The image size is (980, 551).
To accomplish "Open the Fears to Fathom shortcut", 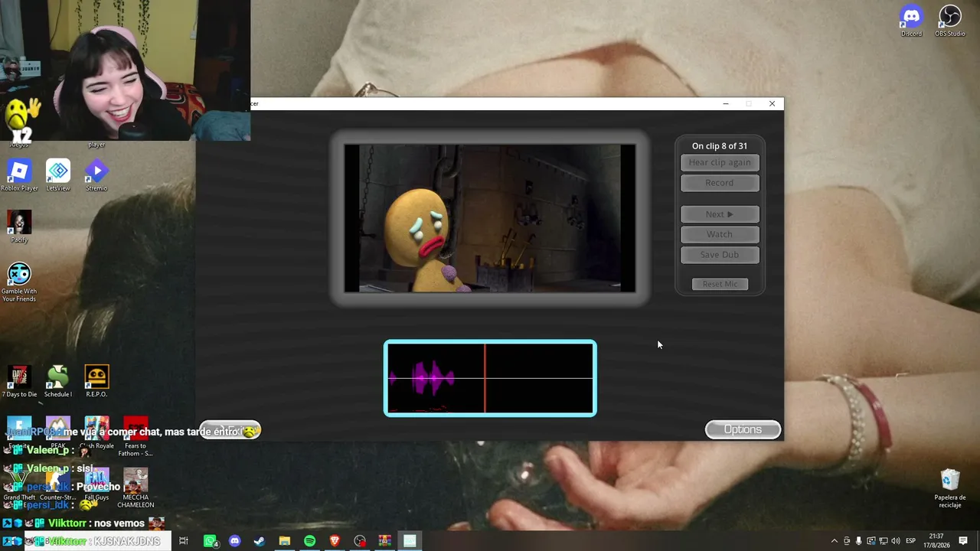I will coord(136,436).
